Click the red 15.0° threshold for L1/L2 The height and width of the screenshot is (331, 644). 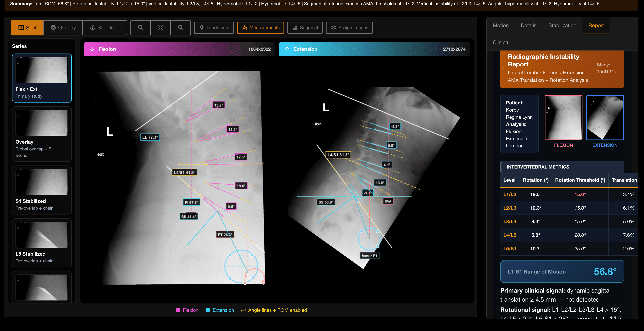(x=580, y=195)
